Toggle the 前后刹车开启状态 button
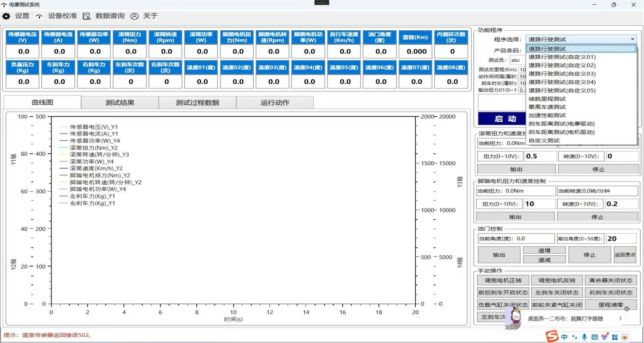The height and width of the screenshot is (343, 644). 503,293
